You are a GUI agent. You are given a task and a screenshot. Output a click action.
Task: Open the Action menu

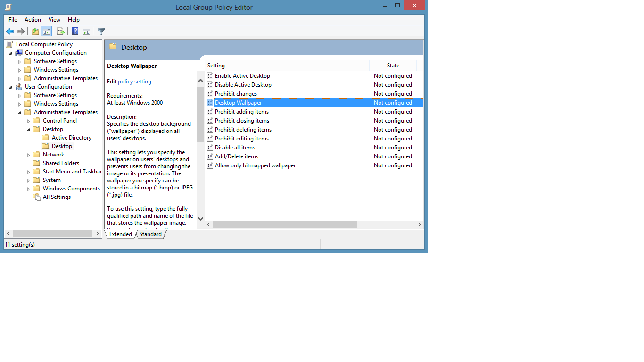pyautogui.click(x=33, y=20)
